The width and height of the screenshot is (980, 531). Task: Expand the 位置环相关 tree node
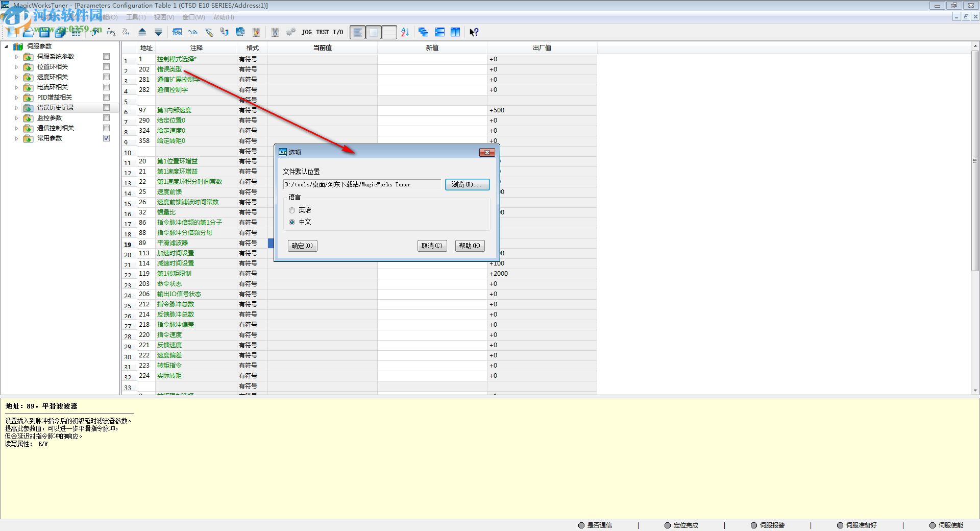pos(16,67)
